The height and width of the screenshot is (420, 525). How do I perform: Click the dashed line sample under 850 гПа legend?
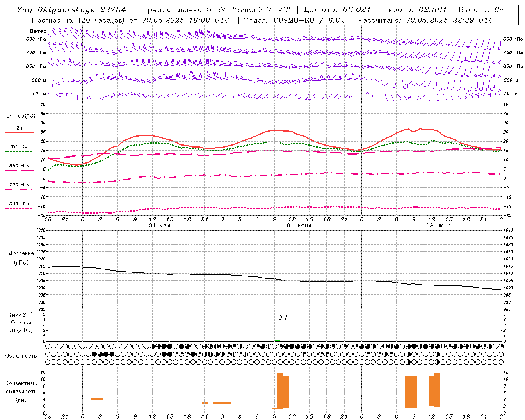click(x=18, y=170)
